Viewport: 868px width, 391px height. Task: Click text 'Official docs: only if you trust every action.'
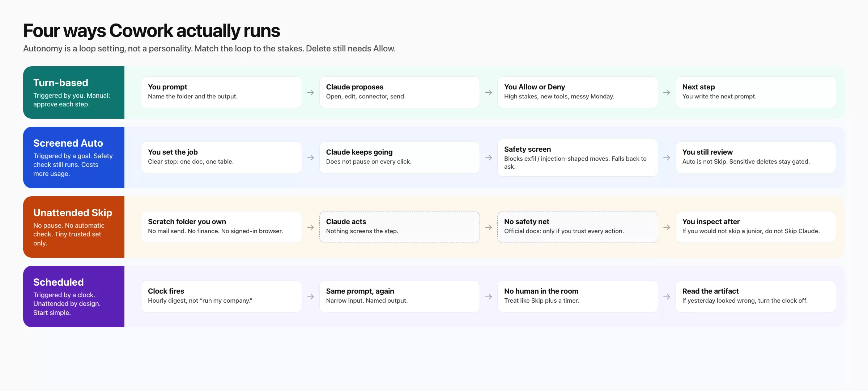click(x=564, y=231)
